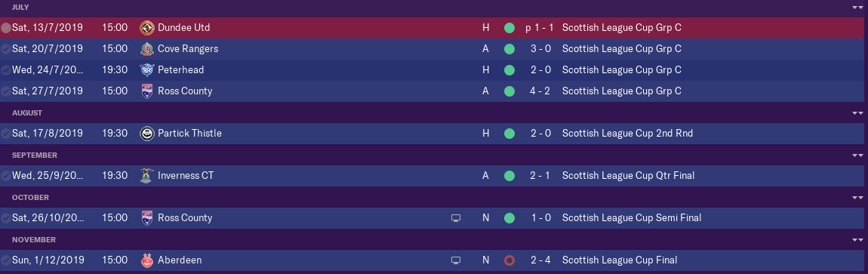Toggle the checkmark beside Cove Rangers match
Viewport: 868px width, 274px height.
(5, 49)
